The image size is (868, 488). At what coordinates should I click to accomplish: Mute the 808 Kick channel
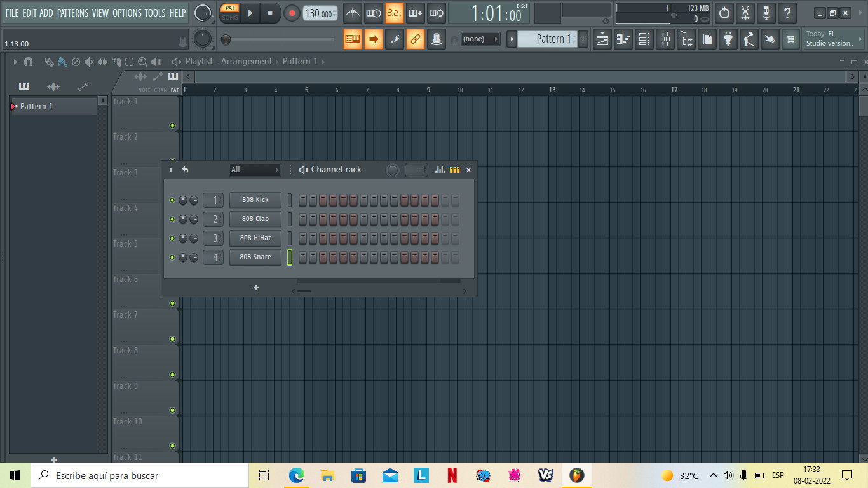[x=172, y=200]
